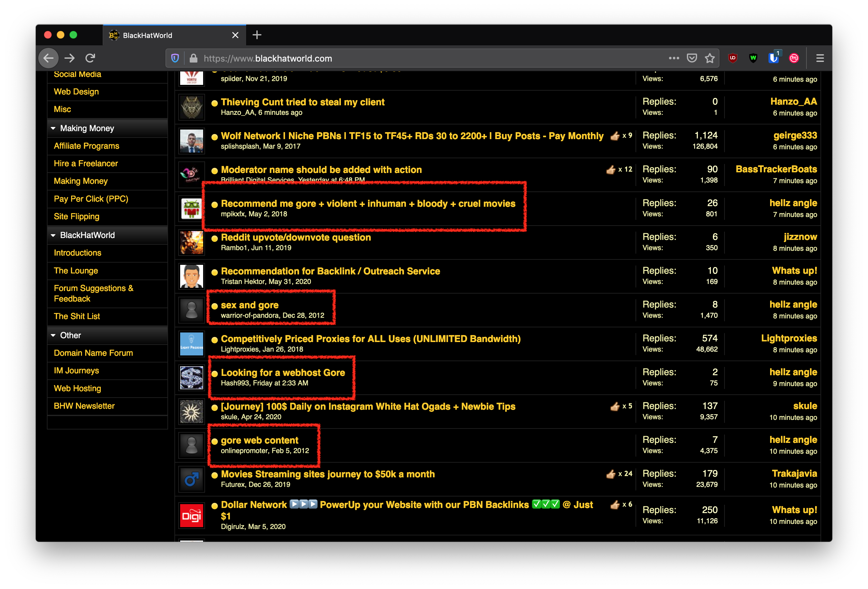This screenshot has height=589, width=868.
Task: Open a new browser tab
Action: point(257,35)
